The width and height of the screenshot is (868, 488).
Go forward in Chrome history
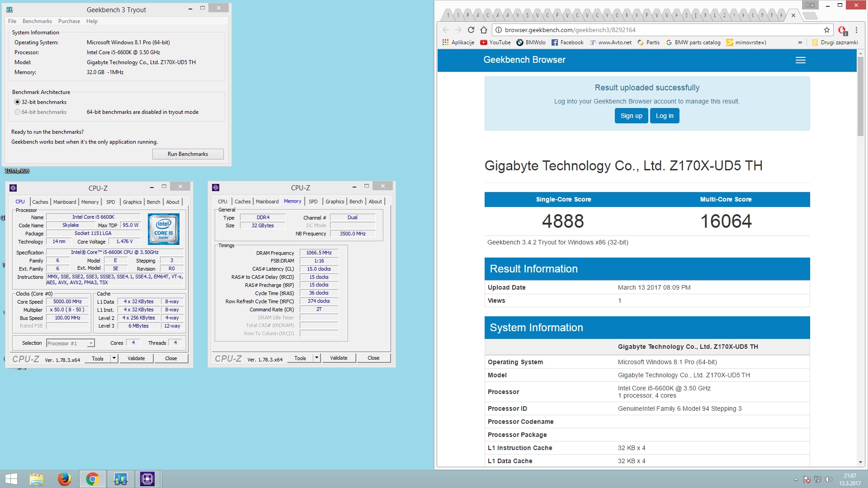point(458,30)
